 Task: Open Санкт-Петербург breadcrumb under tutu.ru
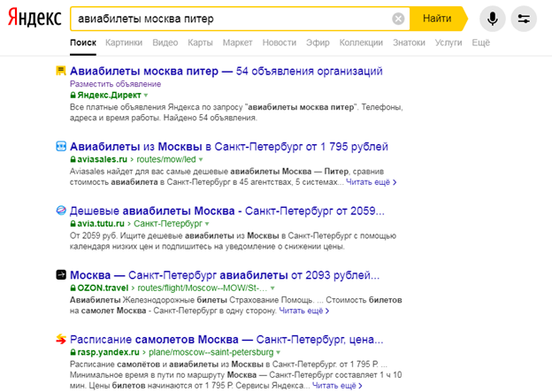pos(168,224)
